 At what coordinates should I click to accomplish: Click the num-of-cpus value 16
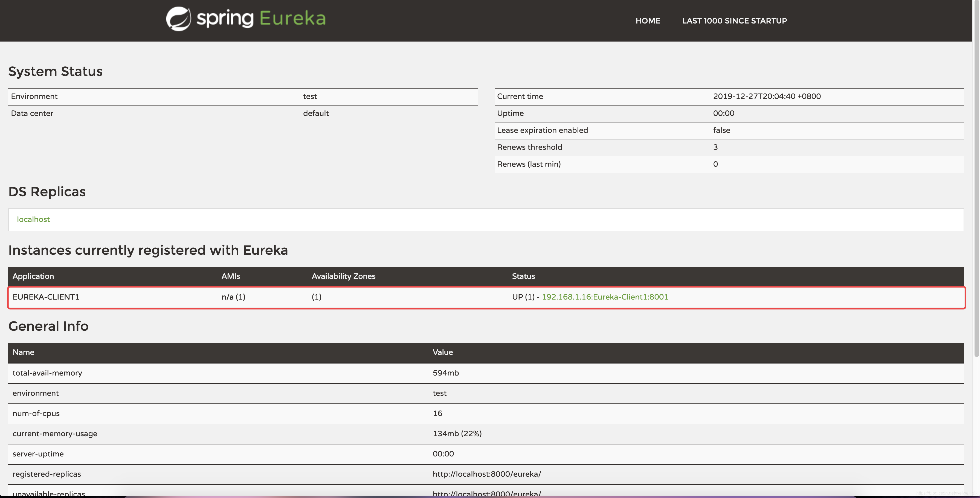(437, 414)
